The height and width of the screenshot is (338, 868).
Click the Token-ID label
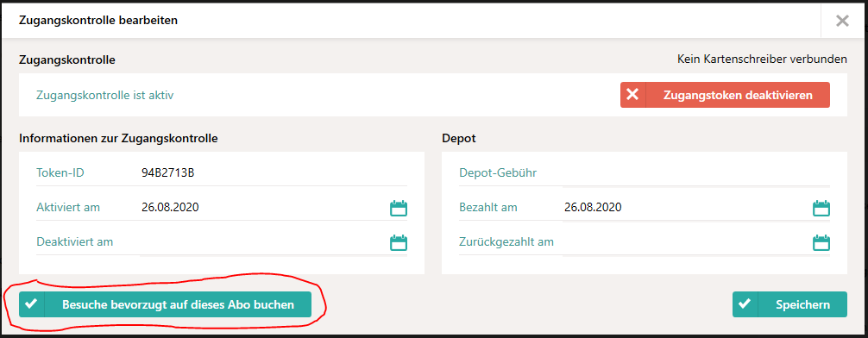pos(60,173)
